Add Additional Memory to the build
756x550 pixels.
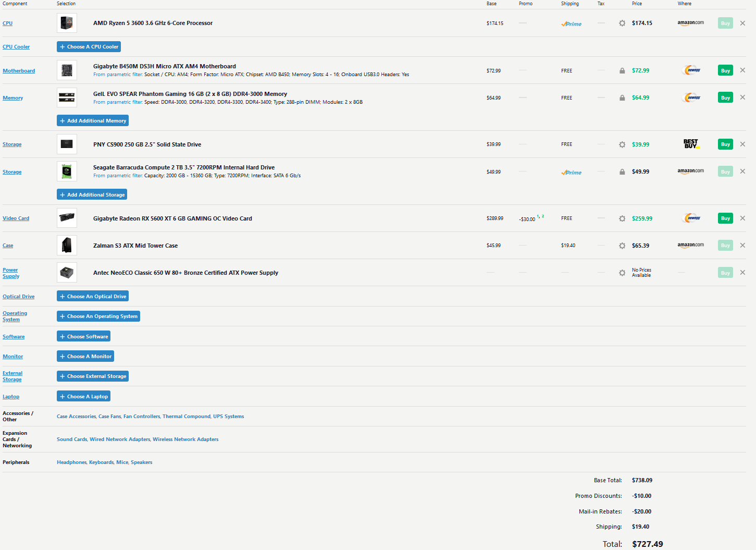coord(93,121)
